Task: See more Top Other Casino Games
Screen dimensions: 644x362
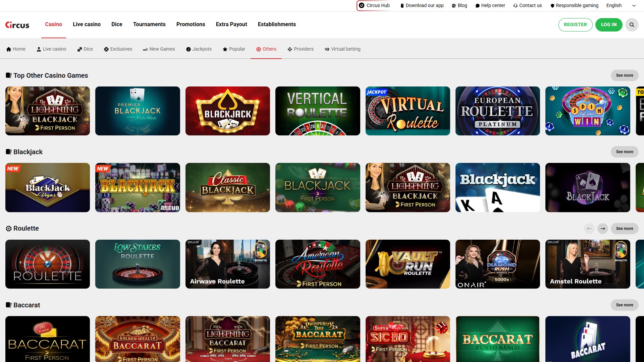Action: [x=625, y=75]
